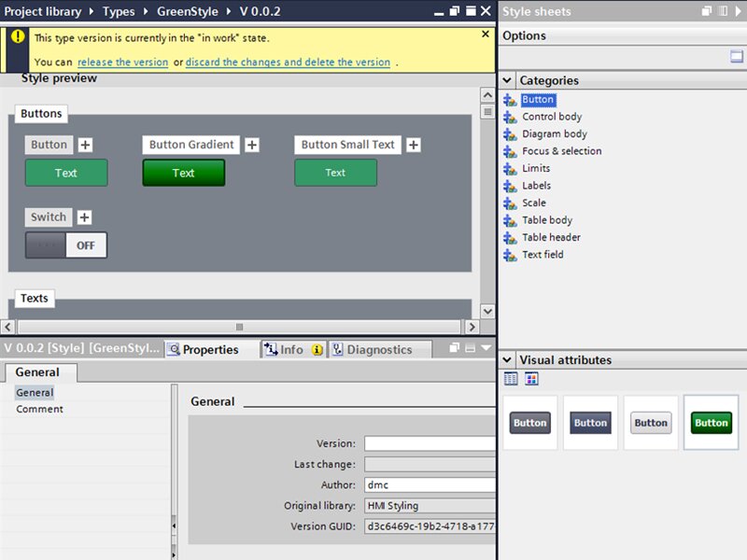Click style preview scroll left arrow
747x560 pixels.
(x=8, y=328)
